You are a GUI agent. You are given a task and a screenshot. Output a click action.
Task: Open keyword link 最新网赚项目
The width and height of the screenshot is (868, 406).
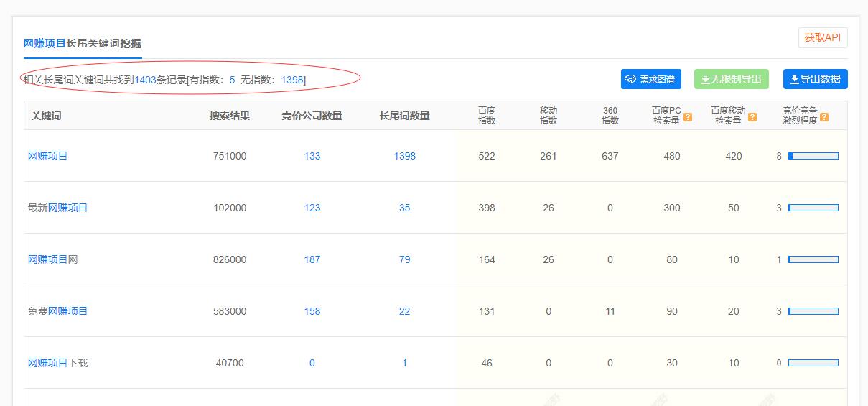pos(57,208)
